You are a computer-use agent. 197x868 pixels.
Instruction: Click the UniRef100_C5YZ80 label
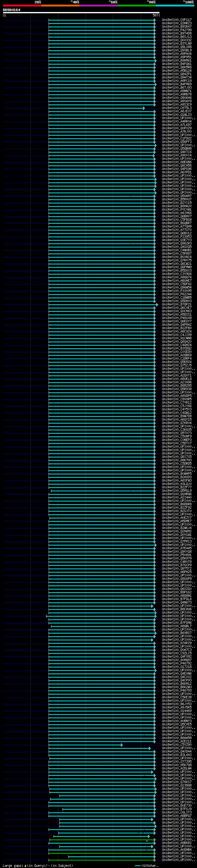tap(177, 745)
